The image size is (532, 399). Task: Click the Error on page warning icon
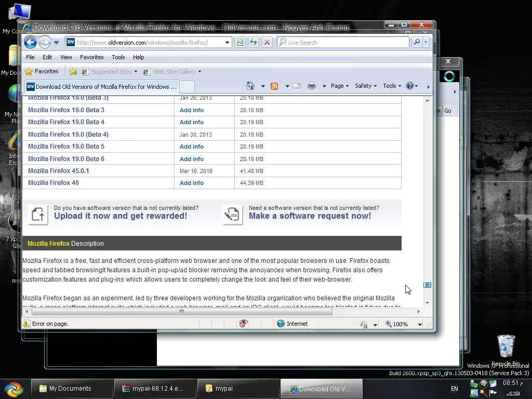click(26, 324)
